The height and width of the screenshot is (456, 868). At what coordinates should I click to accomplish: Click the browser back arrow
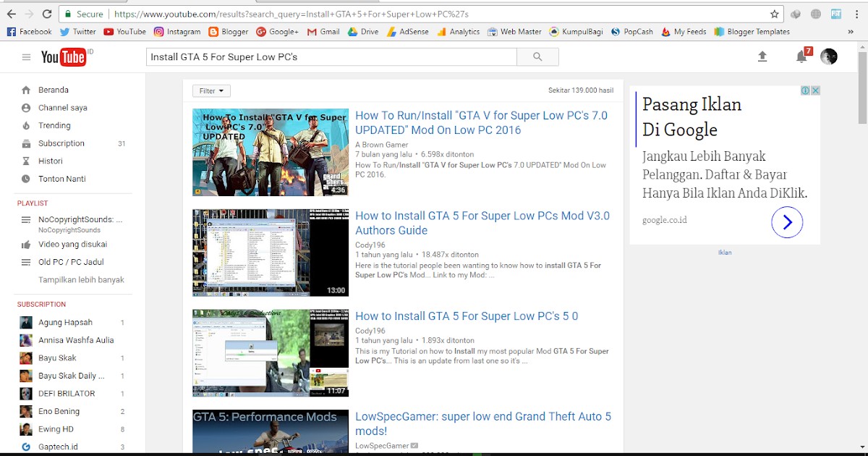tap(11, 14)
